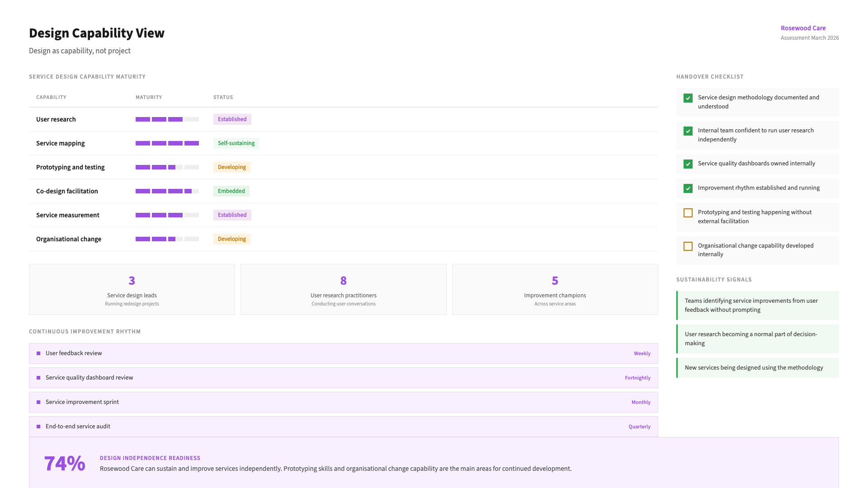Click the Established badge for User research

point(232,119)
